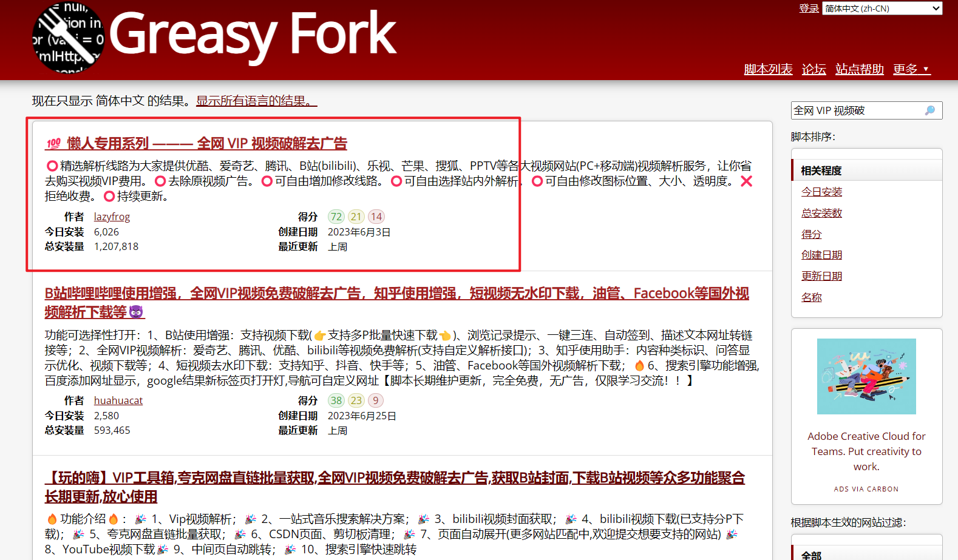Click the purple devil emoji in second title
The height and width of the screenshot is (560, 958).
(137, 312)
